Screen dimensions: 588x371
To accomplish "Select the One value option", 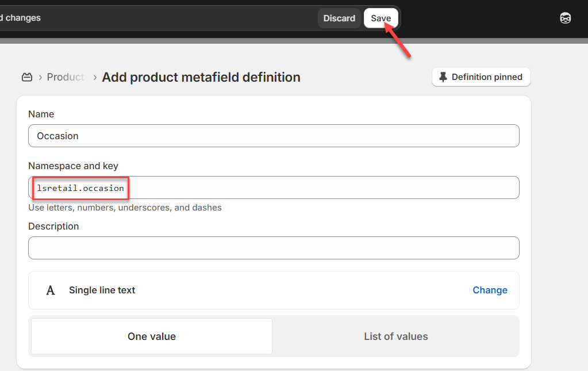I will tap(152, 336).
